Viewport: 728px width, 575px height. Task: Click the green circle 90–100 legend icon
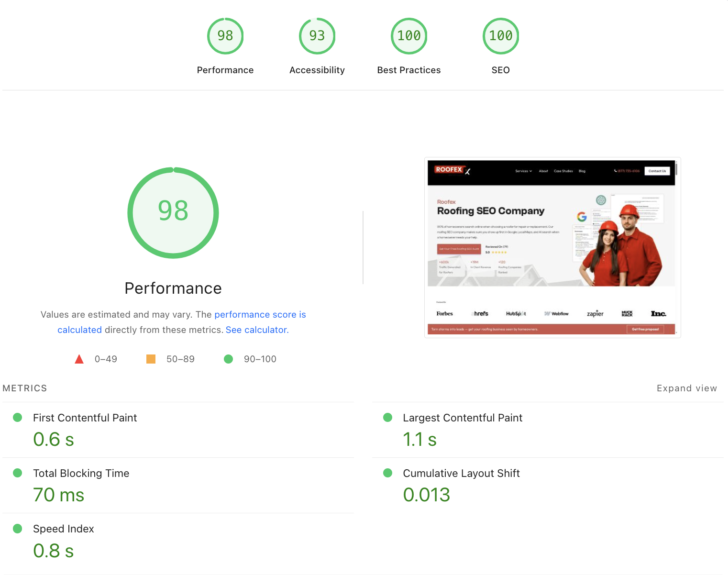click(x=229, y=359)
